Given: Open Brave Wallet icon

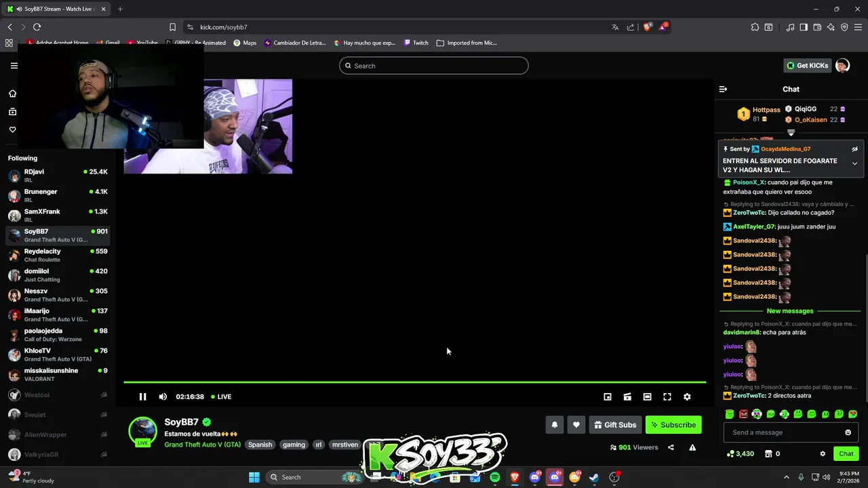Looking at the screenshot, I should 817,27.
